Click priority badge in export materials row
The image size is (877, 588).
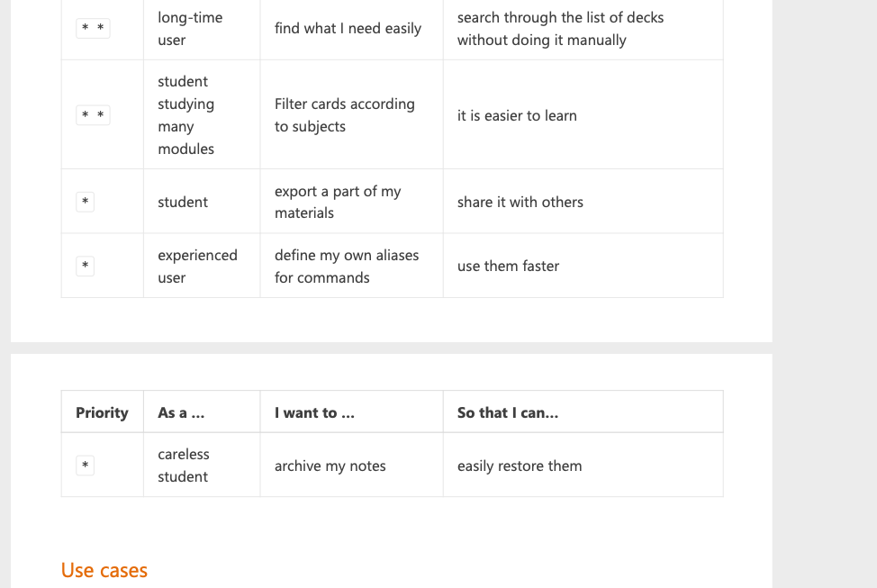click(85, 202)
